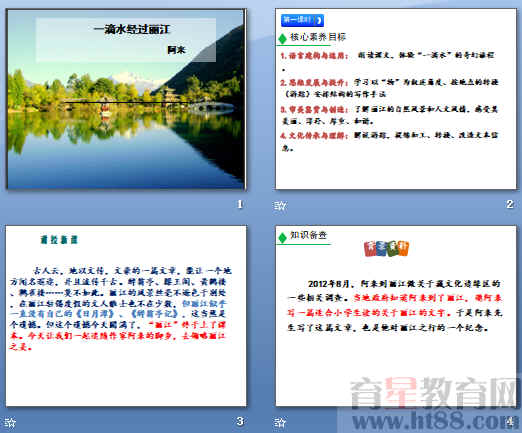Click the green diamond beside 知识备查
The image size is (522, 433).
pos(282,238)
